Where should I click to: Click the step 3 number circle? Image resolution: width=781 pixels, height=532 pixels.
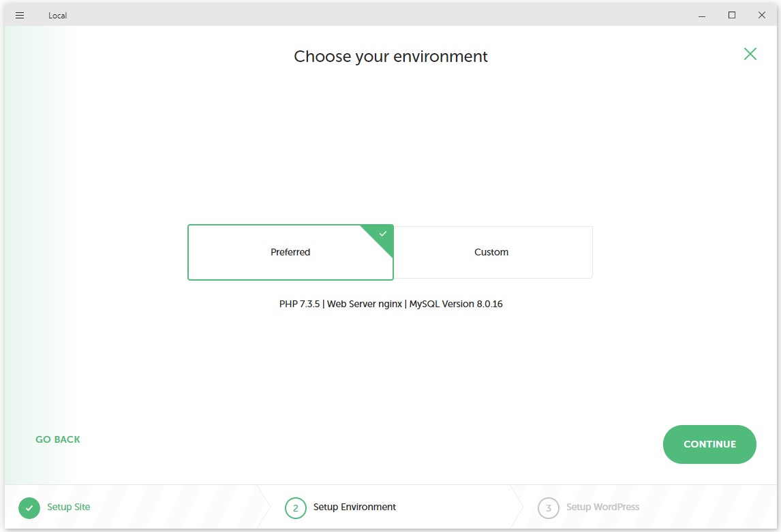coord(549,508)
